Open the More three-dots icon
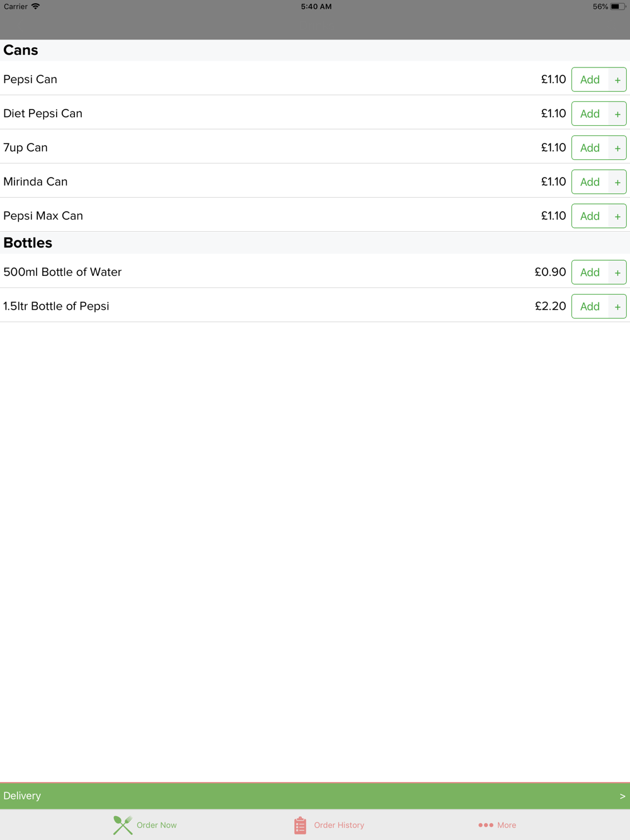The width and height of the screenshot is (630, 840). point(486,825)
